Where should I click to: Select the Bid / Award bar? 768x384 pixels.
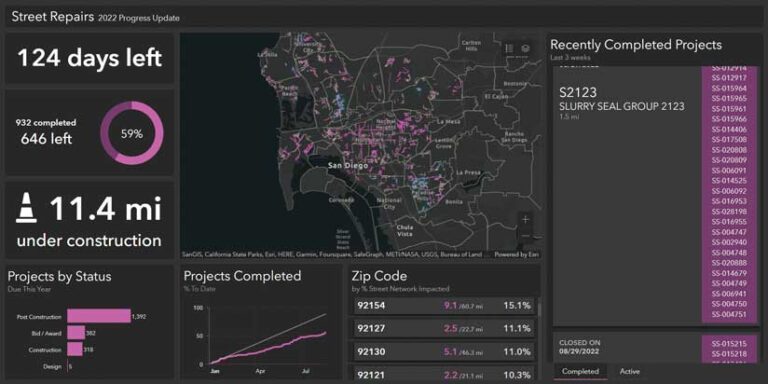[76, 333]
